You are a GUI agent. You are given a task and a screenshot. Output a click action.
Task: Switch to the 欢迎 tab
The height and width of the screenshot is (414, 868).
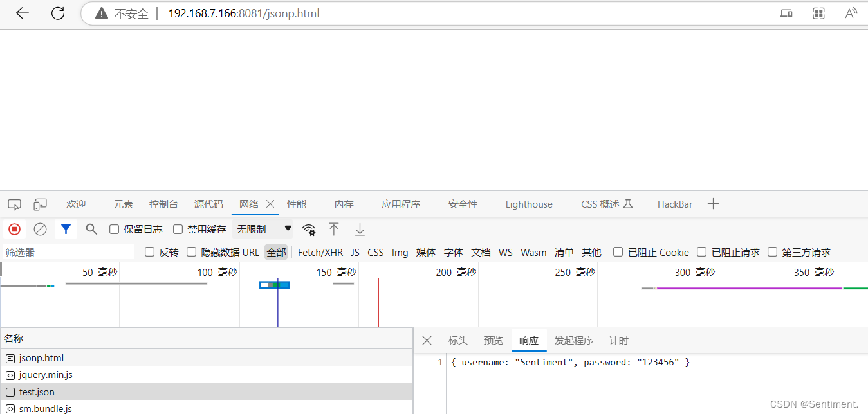[x=76, y=204]
